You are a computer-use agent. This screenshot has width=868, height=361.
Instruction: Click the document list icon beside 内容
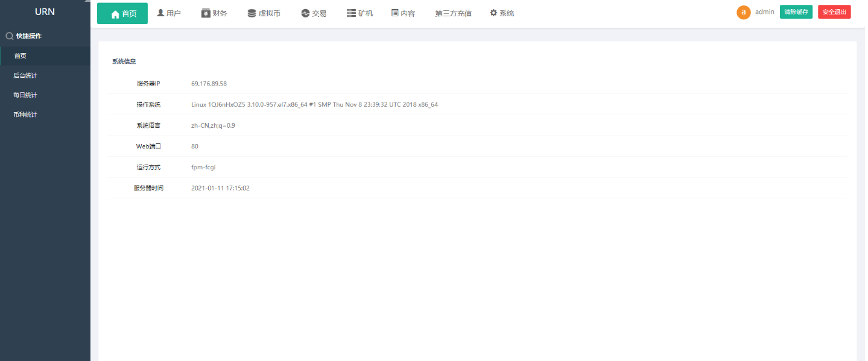click(x=395, y=13)
